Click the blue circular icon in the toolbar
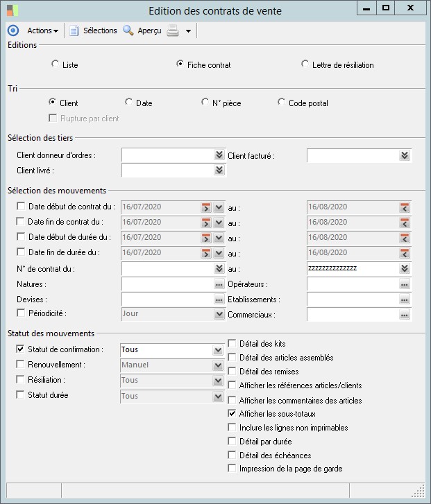431x504 pixels. 12,31
